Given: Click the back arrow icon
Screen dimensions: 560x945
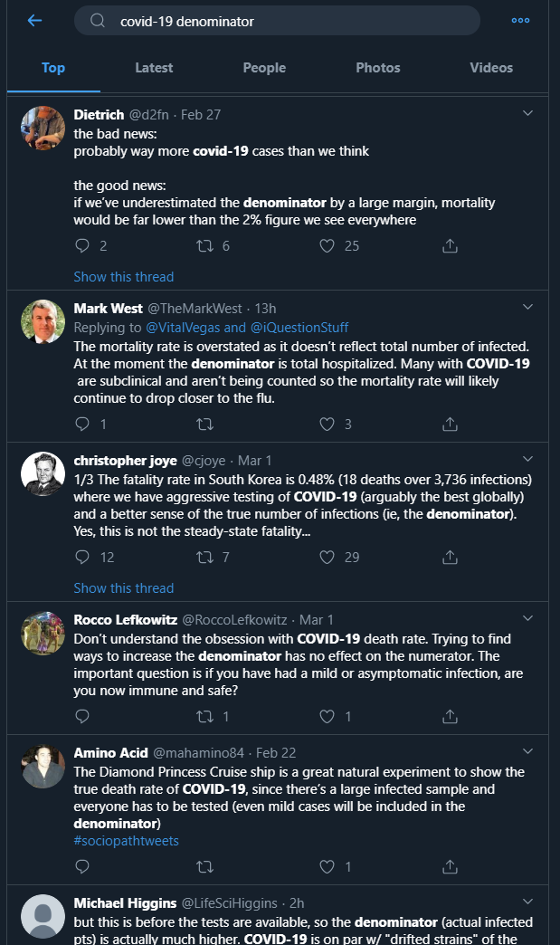Looking at the screenshot, I should point(35,21).
